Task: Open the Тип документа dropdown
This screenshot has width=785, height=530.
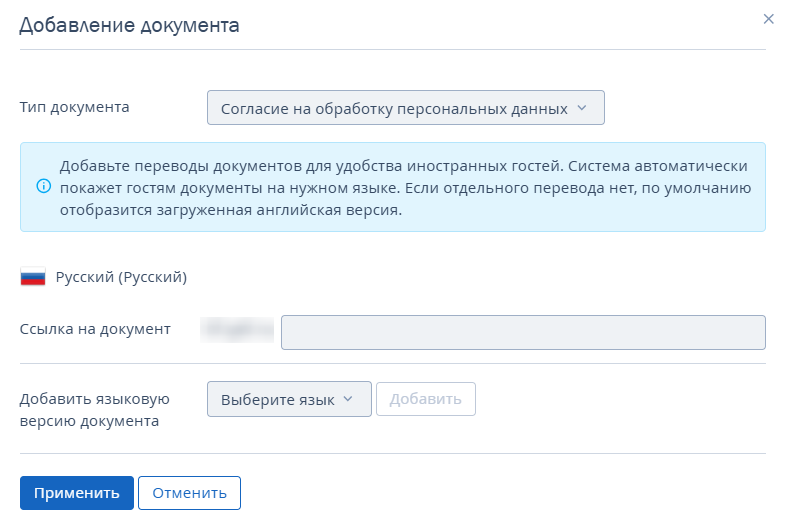Action: click(405, 108)
